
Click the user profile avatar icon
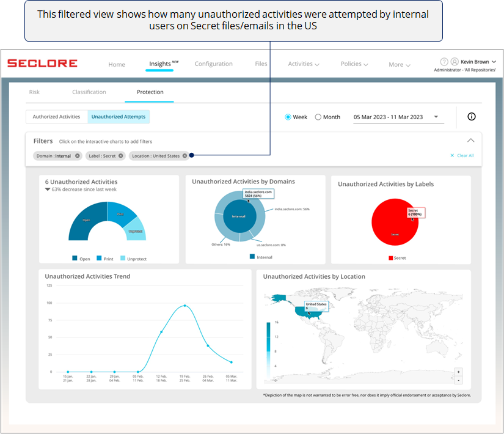455,62
